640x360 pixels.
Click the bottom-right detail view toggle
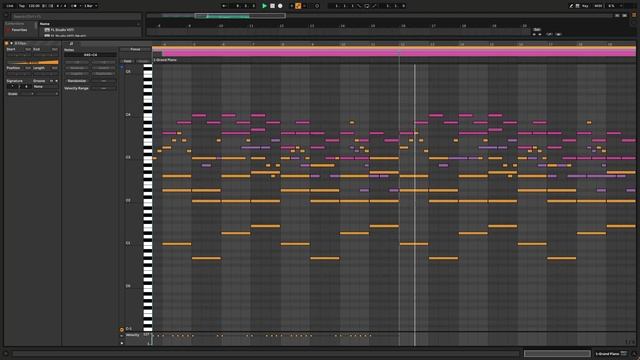click(x=634, y=354)
